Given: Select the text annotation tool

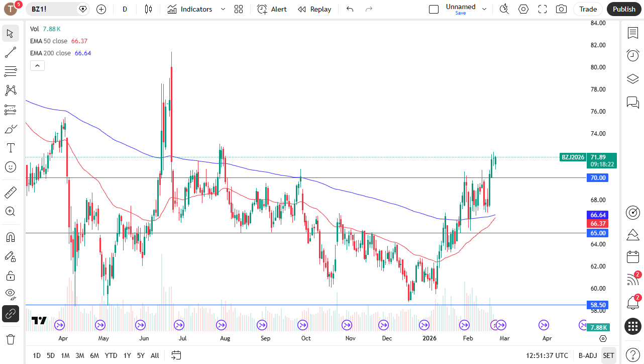Looking at the screenshot, I should 11,148.
